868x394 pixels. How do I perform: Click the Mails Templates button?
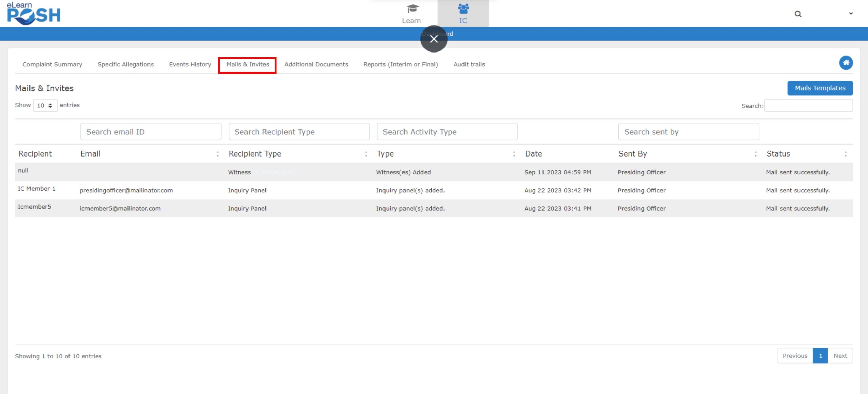coord(820,88)
